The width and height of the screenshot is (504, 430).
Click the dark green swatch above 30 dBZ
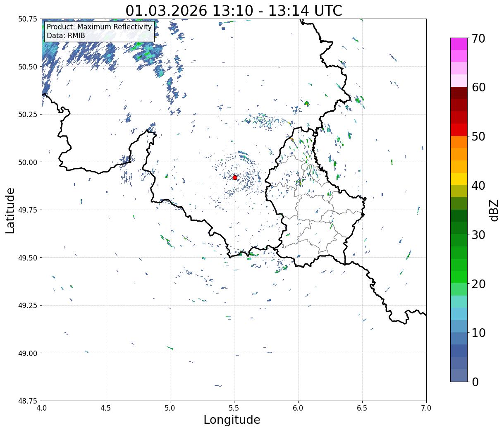point(459,228)
